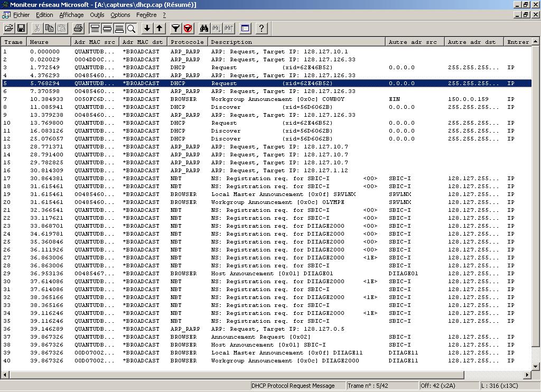Click the horizontal scrollbar left arrow
Screen dimensions: 541x392
click(x=5, y=375)
